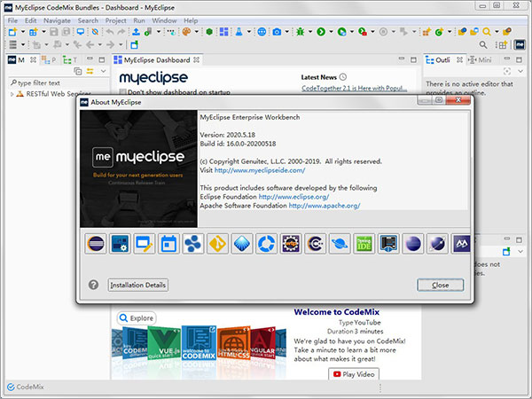Open the Window menu
Image resolution: width=532 pixels, height=399 pixels.
click(164, 20)
